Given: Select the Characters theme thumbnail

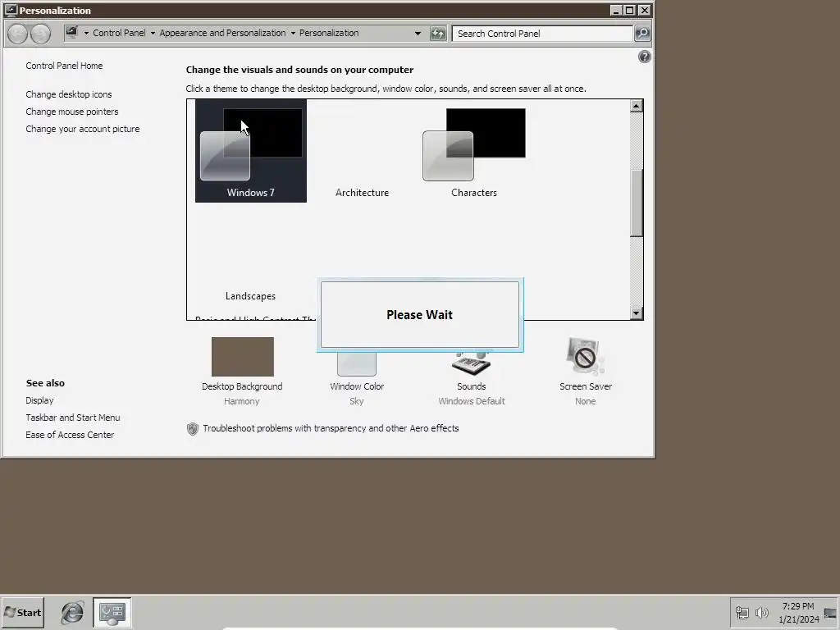Looking at the screenshot, I should (x=474, y=144).
